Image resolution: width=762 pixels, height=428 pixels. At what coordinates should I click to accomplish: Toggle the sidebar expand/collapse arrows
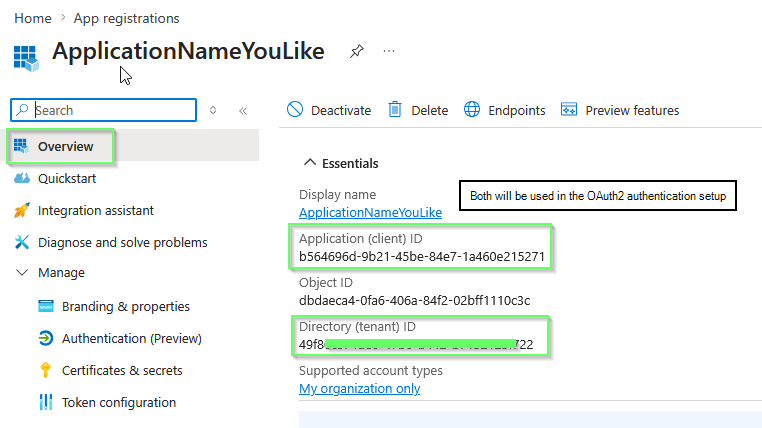[x=213, y=110]
